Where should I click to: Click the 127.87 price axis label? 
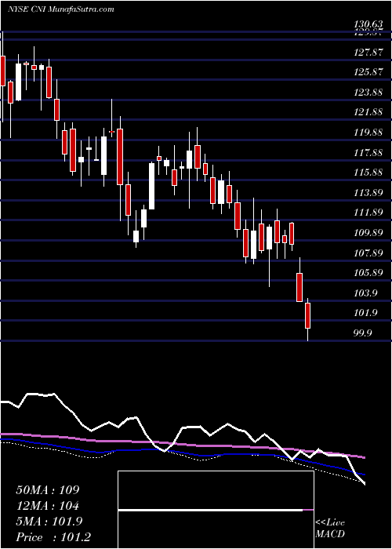(x=368, y=53)
